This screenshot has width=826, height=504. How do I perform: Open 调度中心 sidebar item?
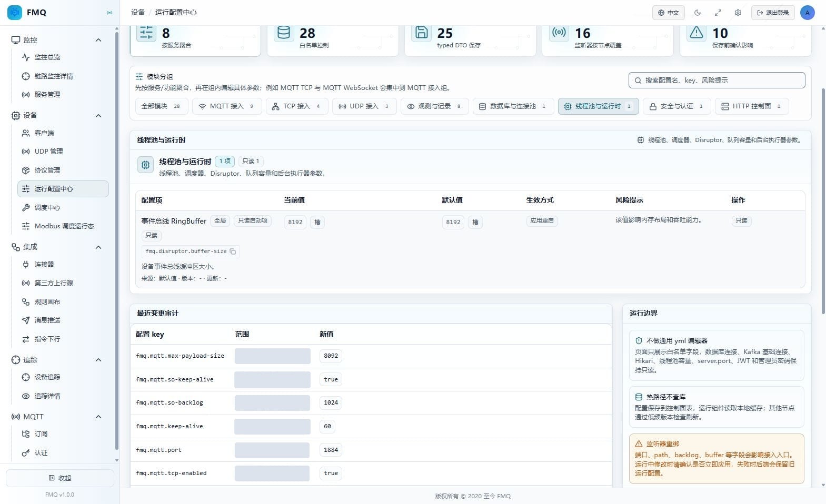coord(63,208)
